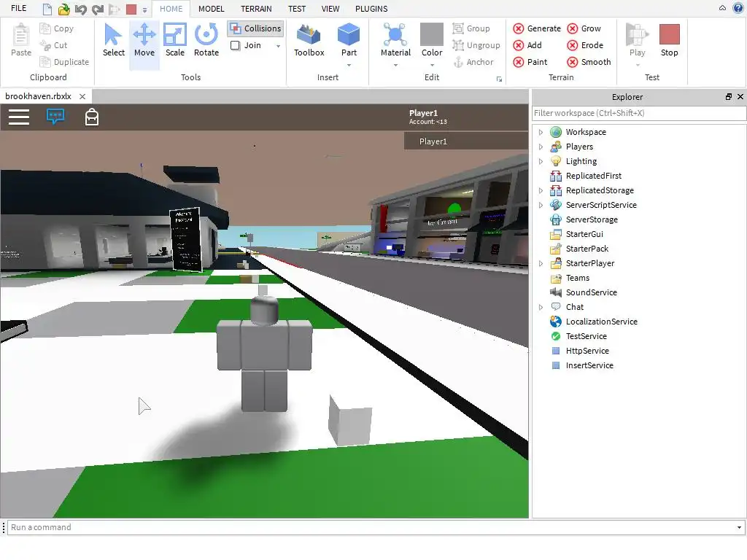Redo the last undone action
747x560 pixels.
[x=98, y=9]
